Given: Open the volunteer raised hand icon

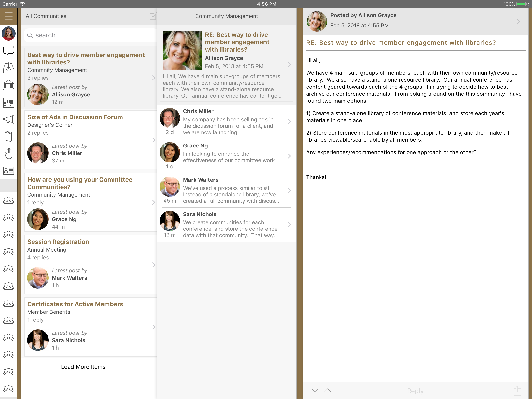Looking at the screenshot, I should [x=8, y=154].
